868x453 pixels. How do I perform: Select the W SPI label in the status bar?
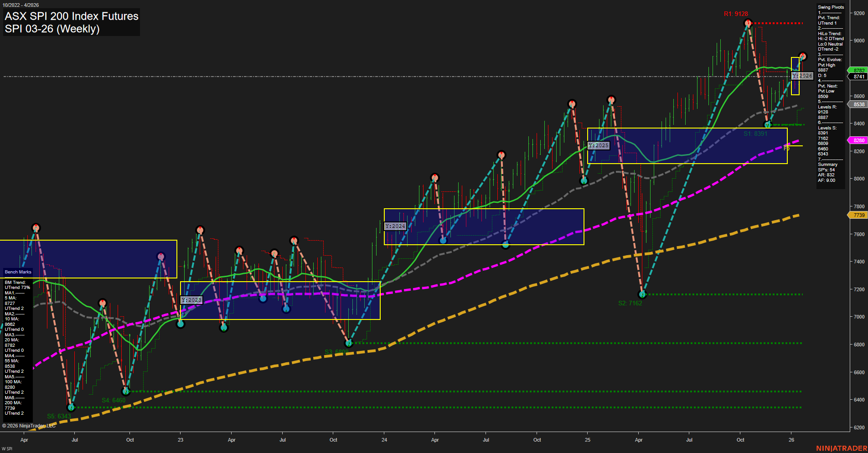coord(6,448)
